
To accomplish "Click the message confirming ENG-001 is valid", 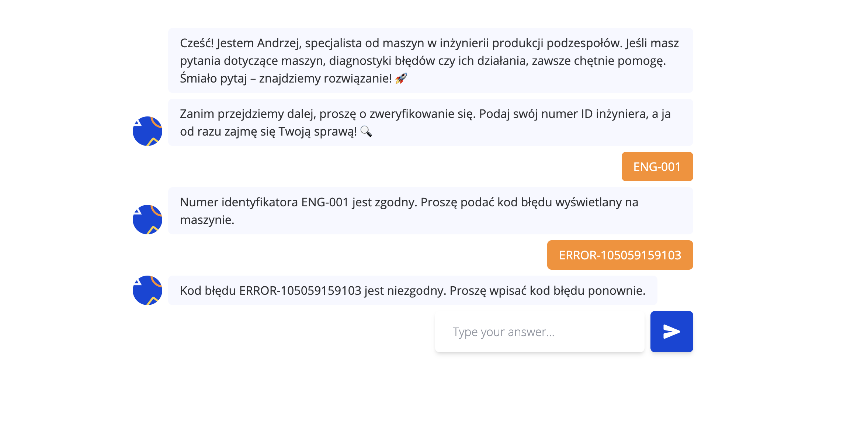I will 430,211.
